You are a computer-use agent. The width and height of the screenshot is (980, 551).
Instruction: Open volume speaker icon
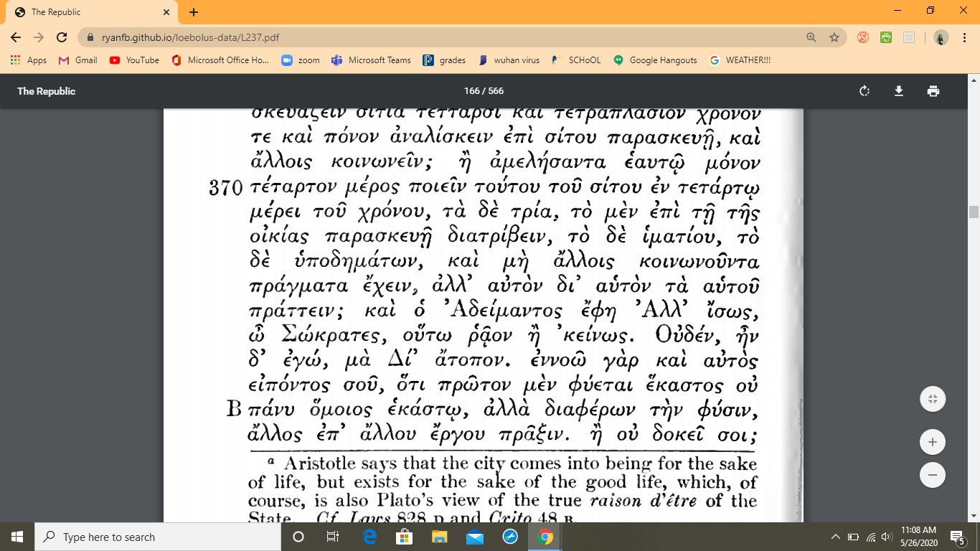point(887,537)
